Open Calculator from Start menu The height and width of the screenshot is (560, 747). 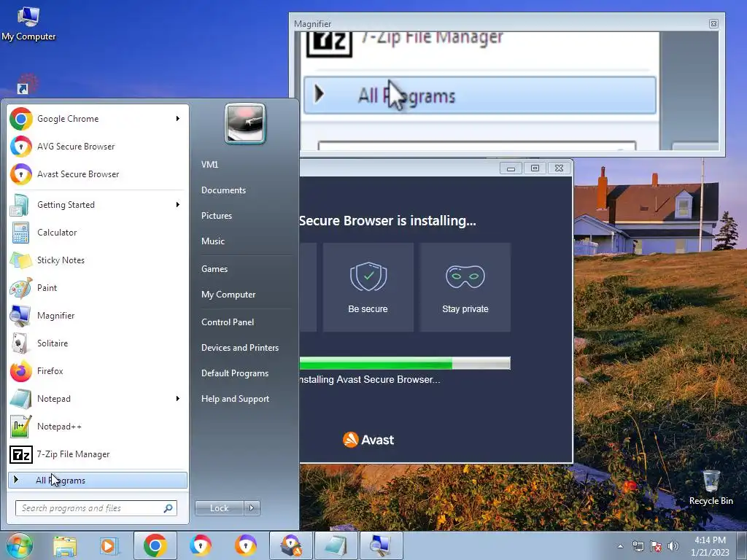click(x=98, y=233)
